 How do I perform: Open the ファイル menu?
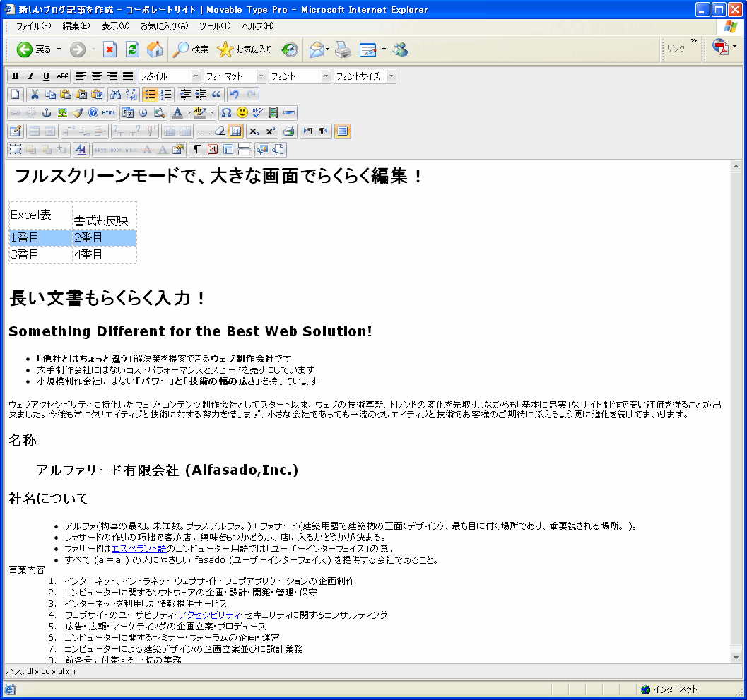[x=33, y=26]
